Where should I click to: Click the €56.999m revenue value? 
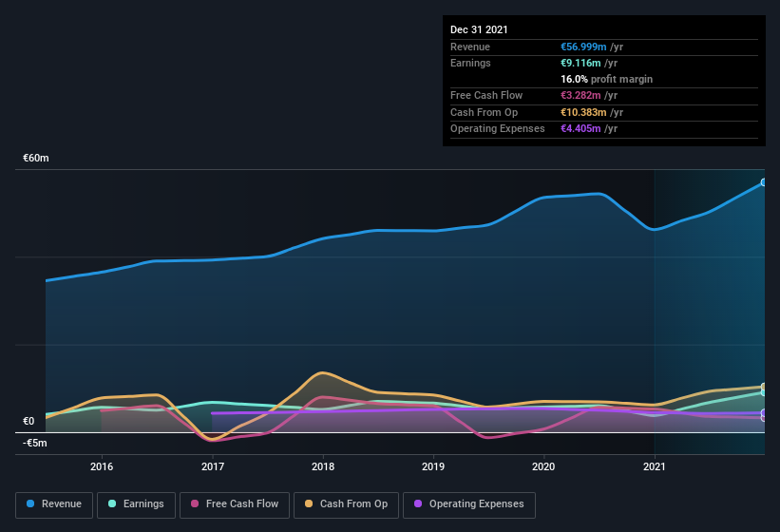coord(583,47)
